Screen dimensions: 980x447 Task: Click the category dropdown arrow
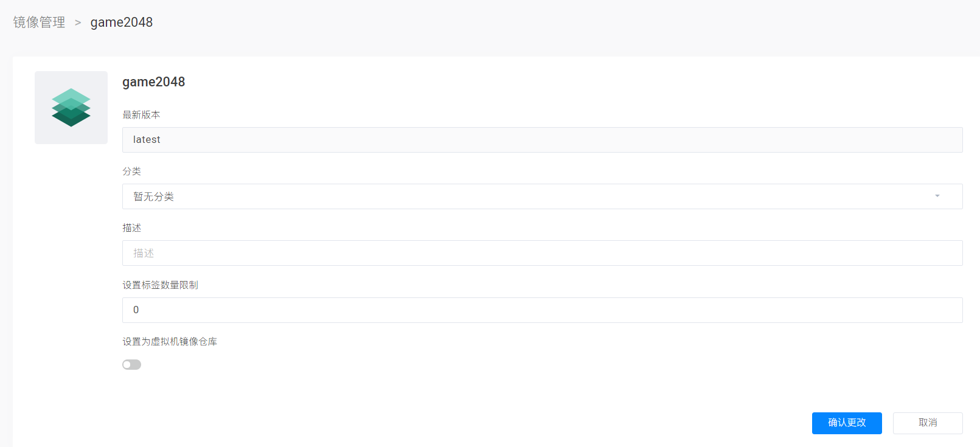937,196
